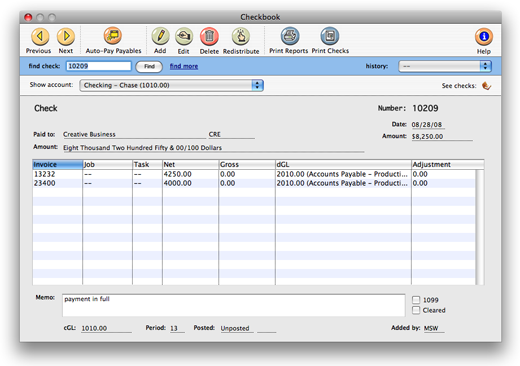The width and height of the screenshot is (520, 366).
Task: Close the Checkbook window
Action: [x=28, y=17]
